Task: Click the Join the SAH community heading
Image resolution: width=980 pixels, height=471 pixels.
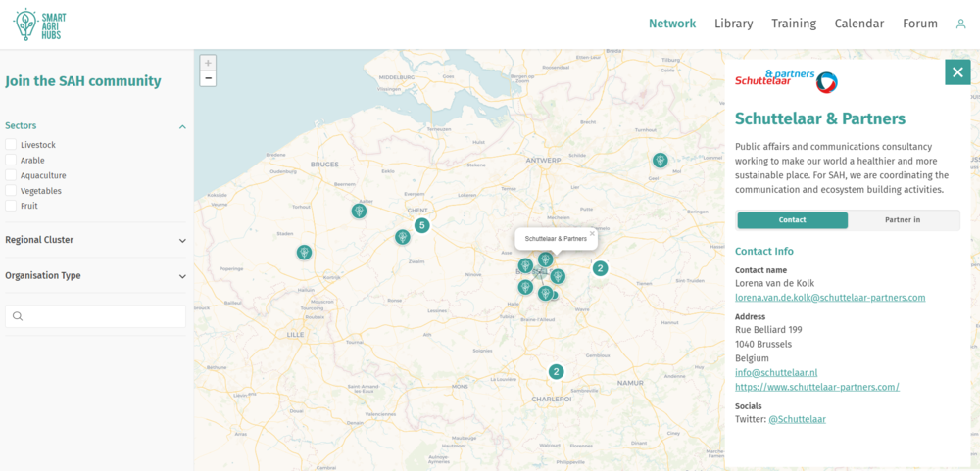Action: point(83,81)
